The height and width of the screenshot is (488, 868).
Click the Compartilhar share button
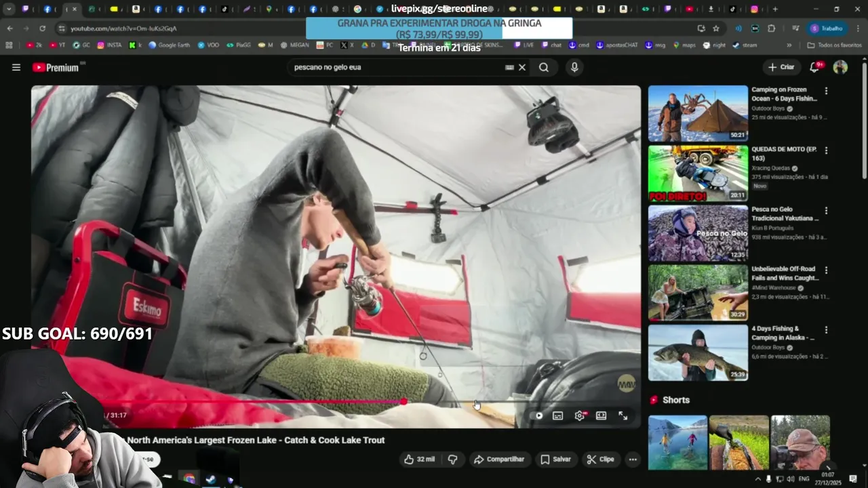tap(499, 460)
